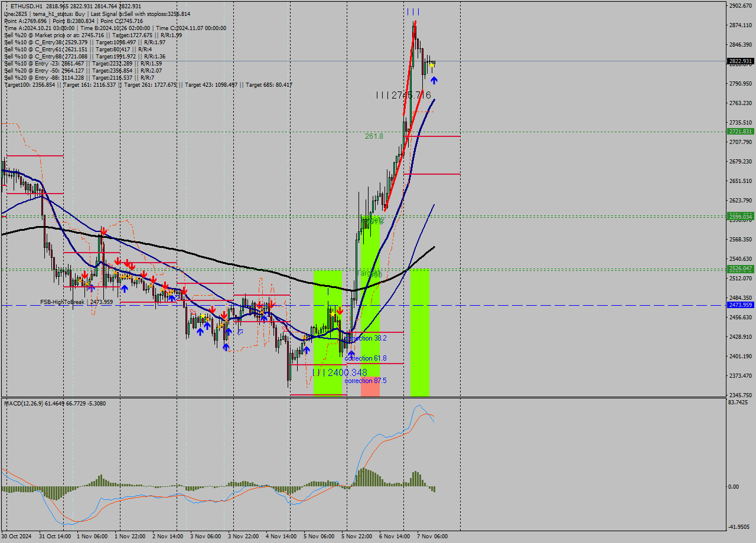Click the 2345.750 price scale value
Image resolution: width=756 pixels, height=543 pixels.
pyautogui.click(x=741, y=395)
